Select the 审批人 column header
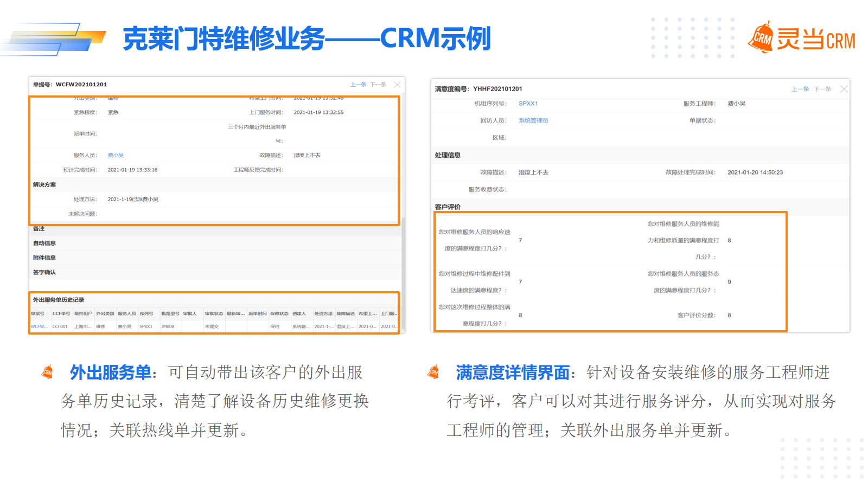 click(193, 314)
